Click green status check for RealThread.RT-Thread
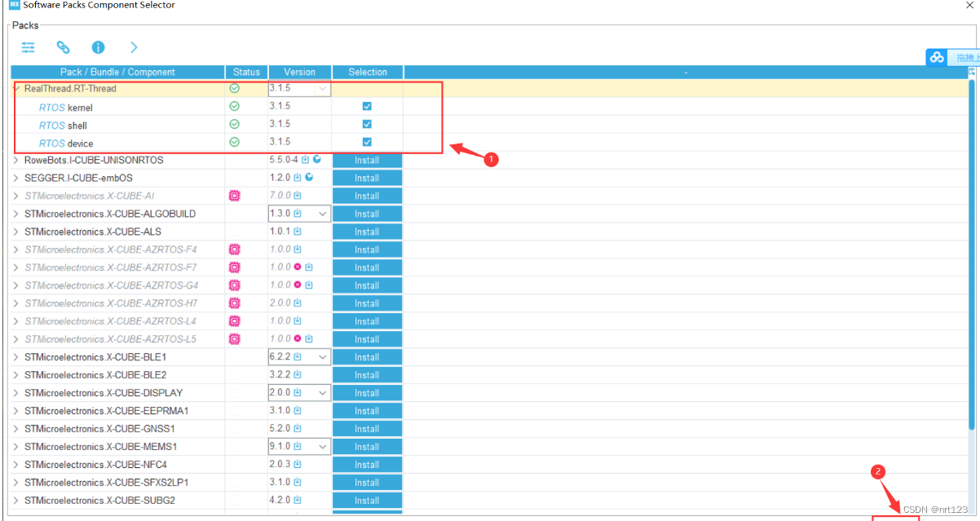This screenshot has width=980, height=521. tap(235, 88)
